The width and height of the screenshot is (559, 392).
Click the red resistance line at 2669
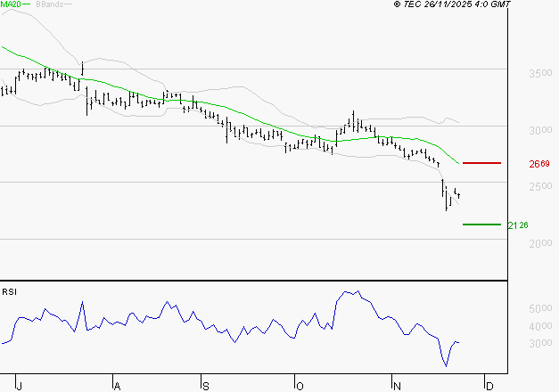click(x=481, y=163)
